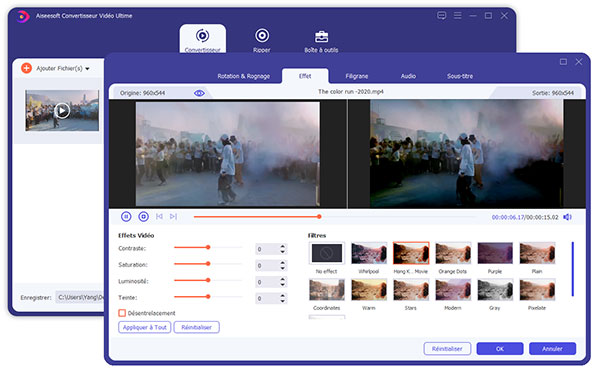Screen dimensions: 600x371
Task: Pause the video preview playback
Action: click(126, 216)
